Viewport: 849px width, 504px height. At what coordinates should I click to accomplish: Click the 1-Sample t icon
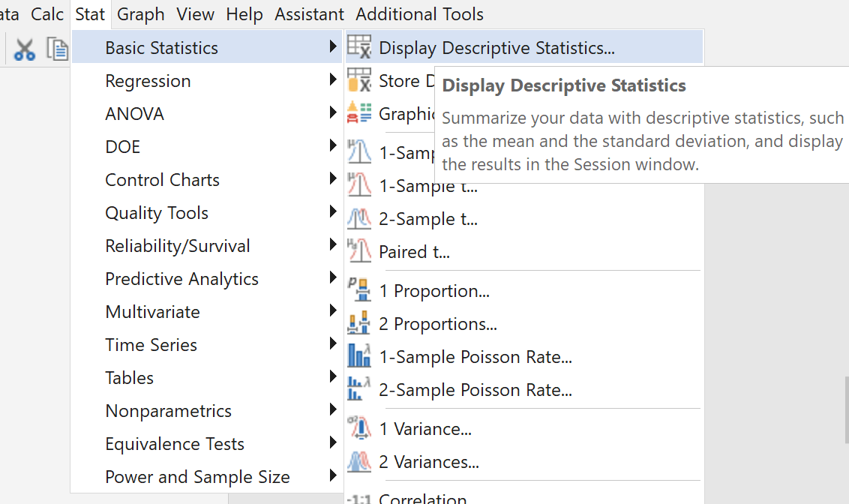(x=359, y=184)
